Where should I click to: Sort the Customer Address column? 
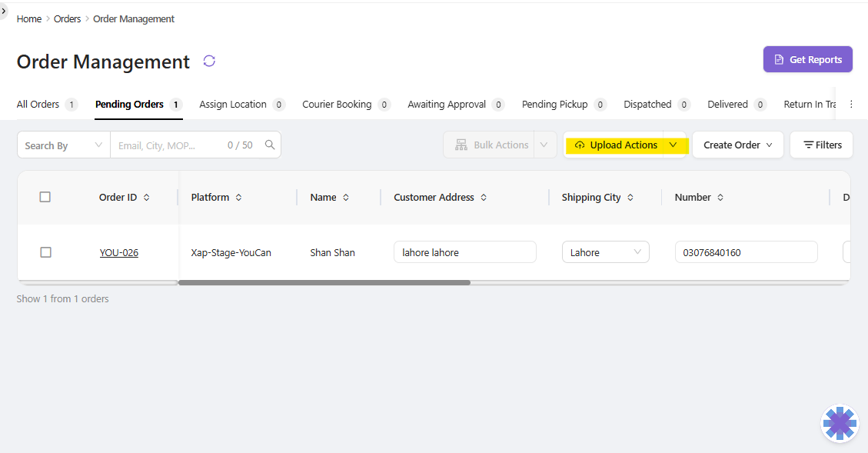pyautogui.click(x=484, y=198)
